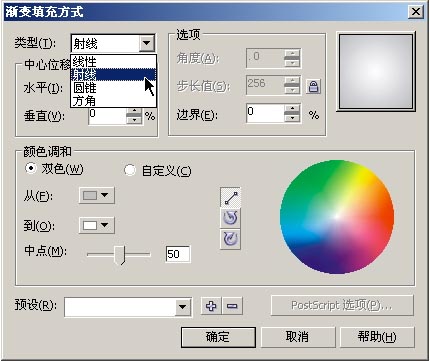
Task: Click the 中点 midpoint slider handle
Action: (x=120, y=255)
